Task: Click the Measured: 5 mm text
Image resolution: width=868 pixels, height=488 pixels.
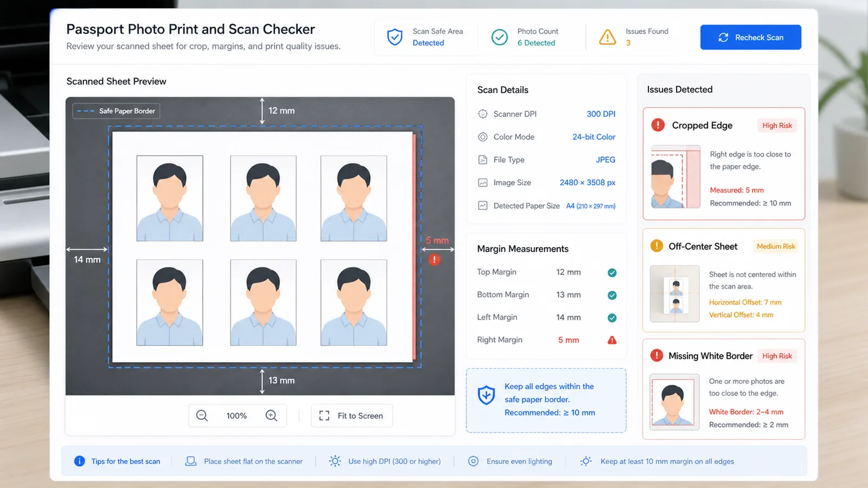Action: coord(737,190)
